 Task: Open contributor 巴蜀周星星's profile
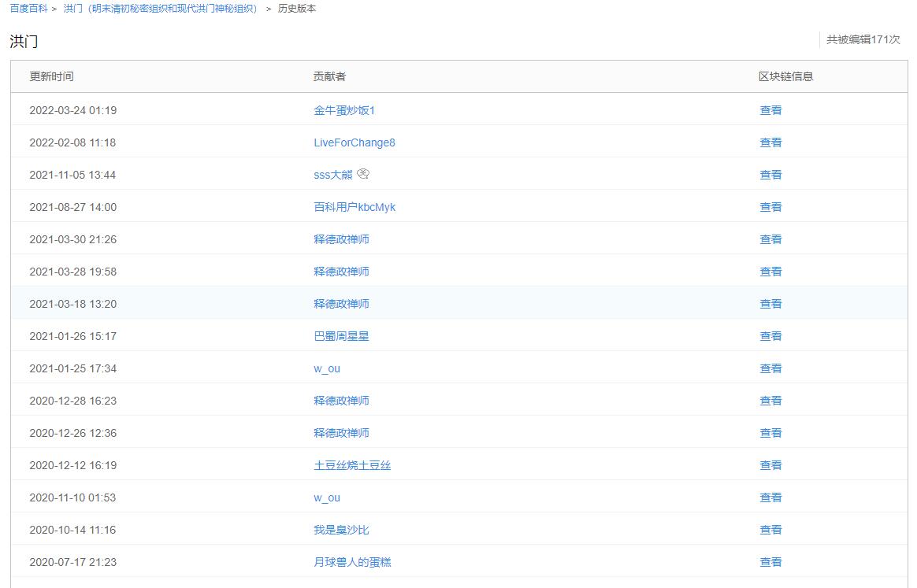(x=340, y=335)
